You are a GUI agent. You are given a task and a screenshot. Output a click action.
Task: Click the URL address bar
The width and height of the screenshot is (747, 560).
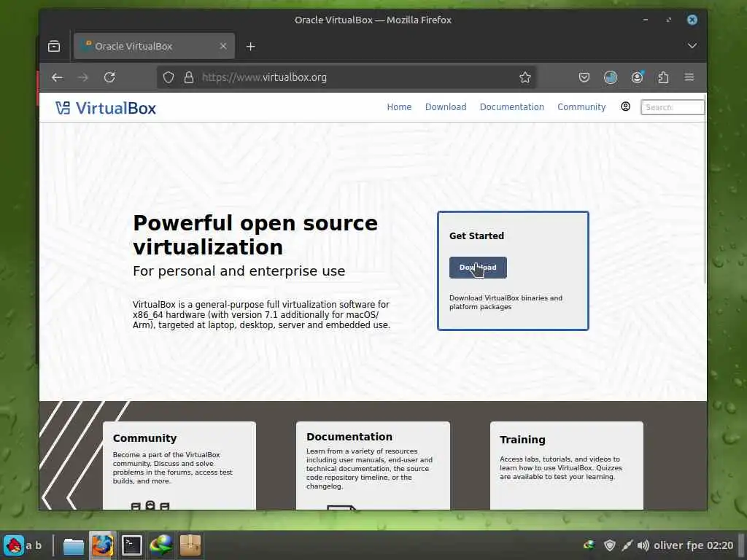347,77
